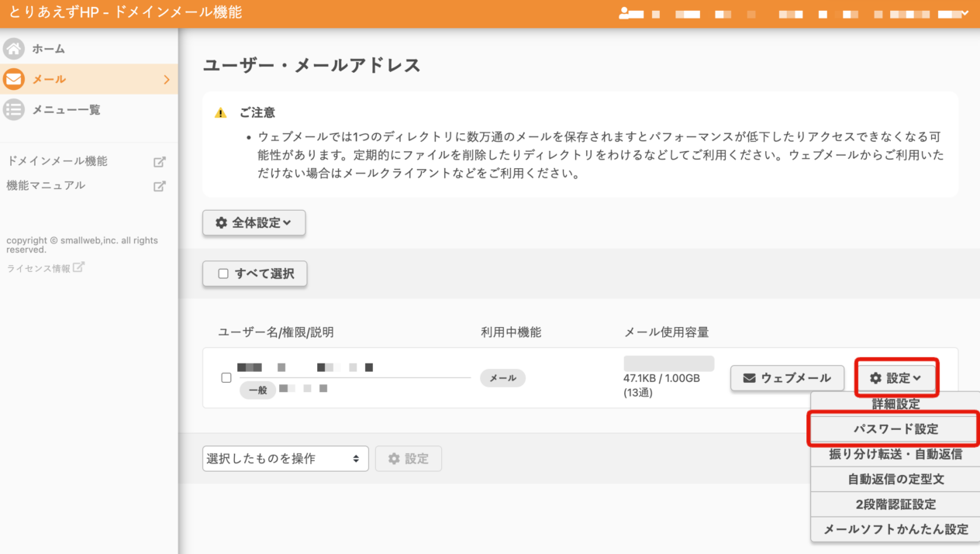Open the row's 設定 dropdown button

895,378
